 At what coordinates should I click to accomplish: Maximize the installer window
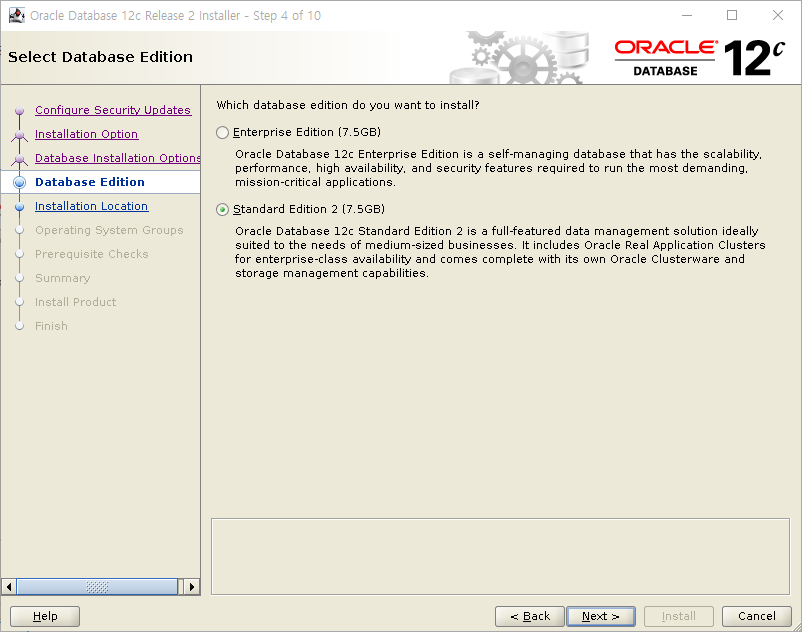coord(732,15)
